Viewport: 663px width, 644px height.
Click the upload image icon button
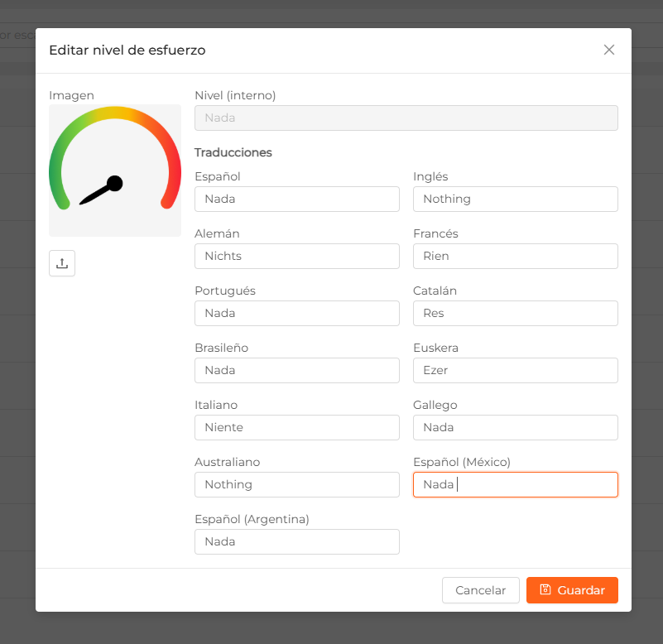tap(62, 263)
